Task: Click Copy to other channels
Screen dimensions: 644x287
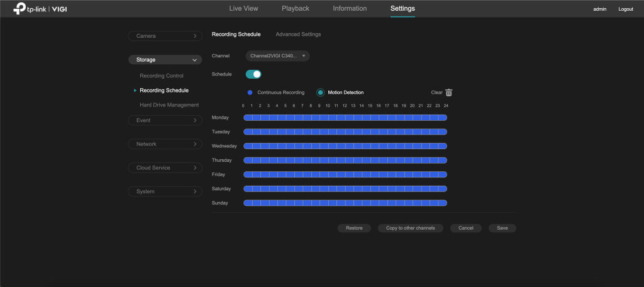Action: tap(410, 228)
